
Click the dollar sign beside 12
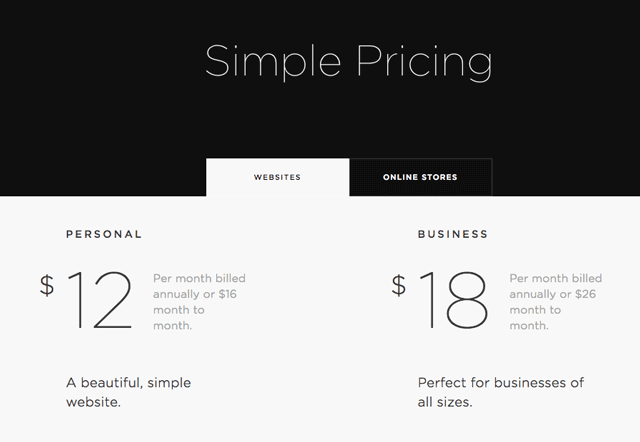pyautogui.click(x=47, y=285)
